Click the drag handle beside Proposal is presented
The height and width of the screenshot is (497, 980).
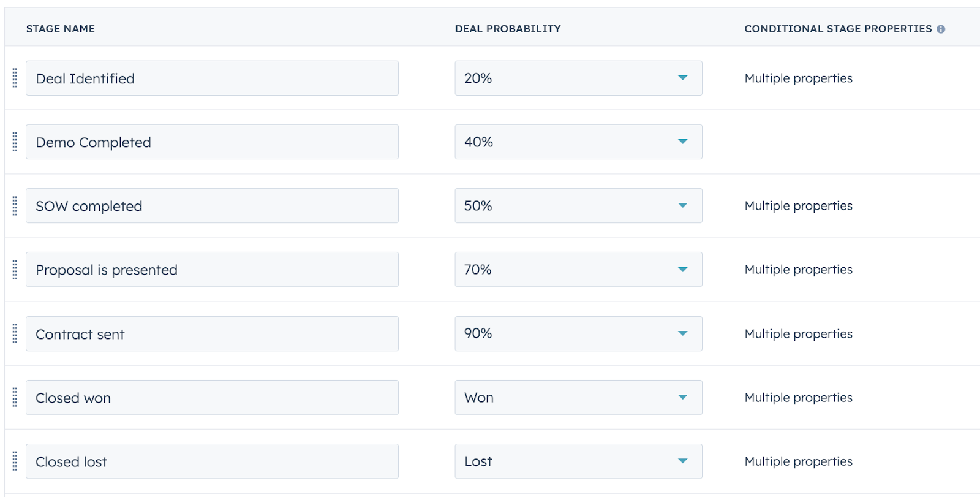click(x=15, y=270)
